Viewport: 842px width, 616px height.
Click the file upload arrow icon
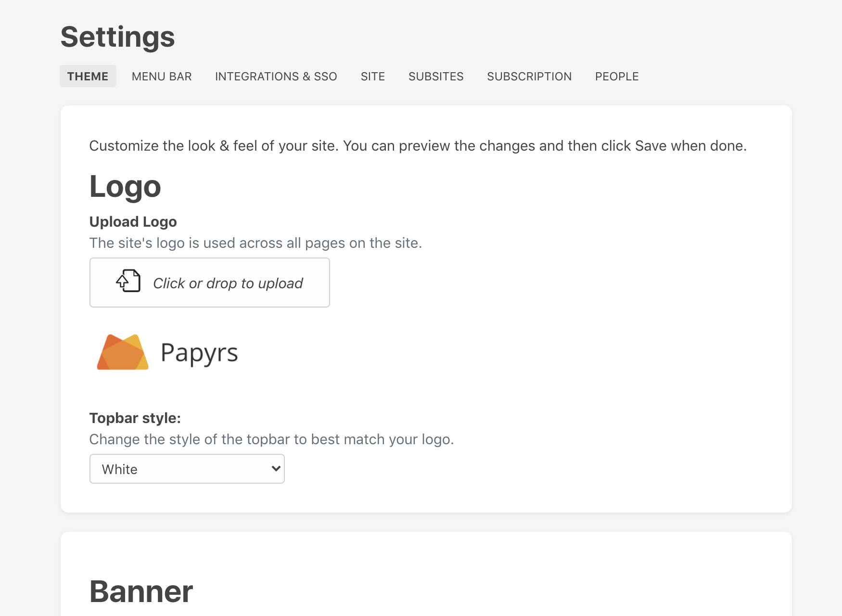[128, 281]
